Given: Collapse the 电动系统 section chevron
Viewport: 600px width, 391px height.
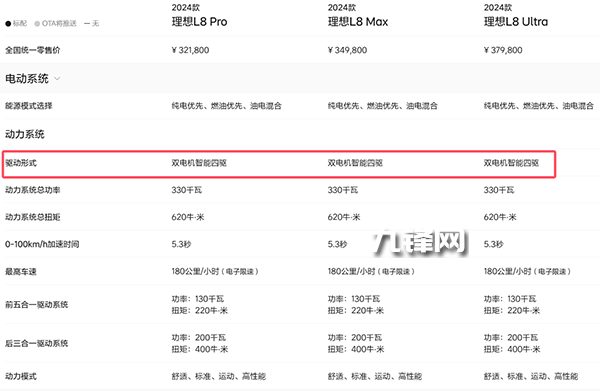Looking at the screenshot, I should 57,79.
